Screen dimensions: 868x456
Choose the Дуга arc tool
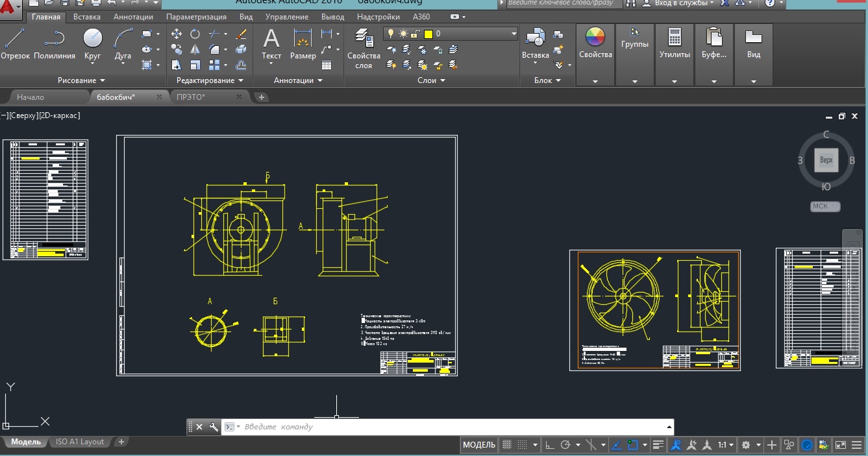[123, 45]
